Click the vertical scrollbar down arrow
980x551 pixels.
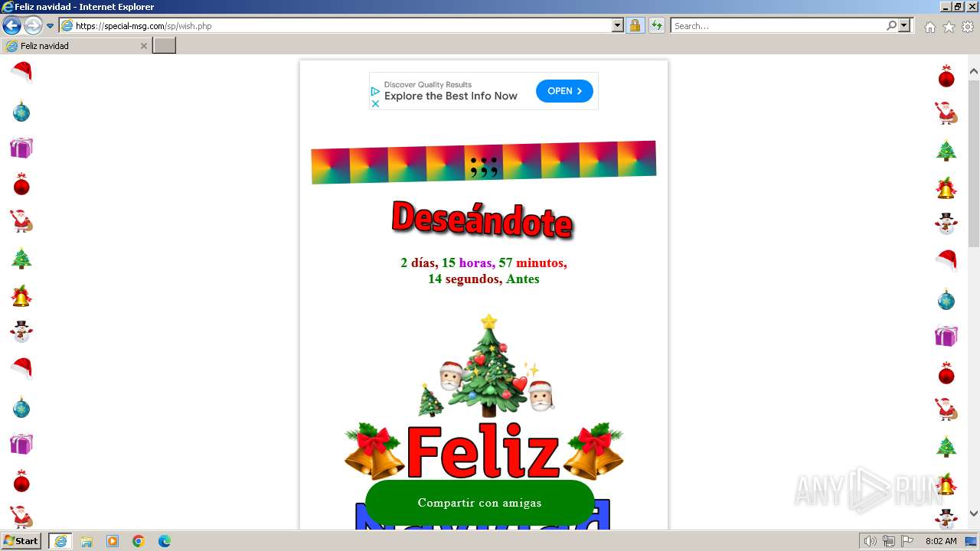point(974,514)
